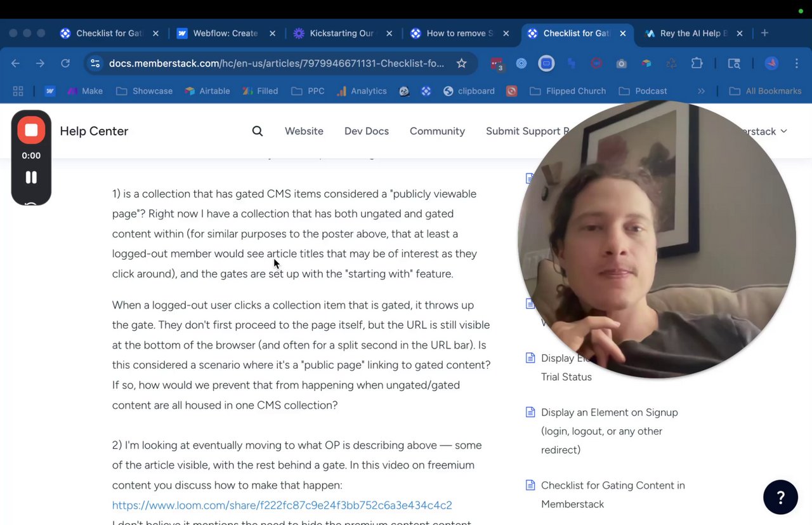812x525 pixels.
Task: Open the Dev Docs nav link
Action: pos(367,131)
